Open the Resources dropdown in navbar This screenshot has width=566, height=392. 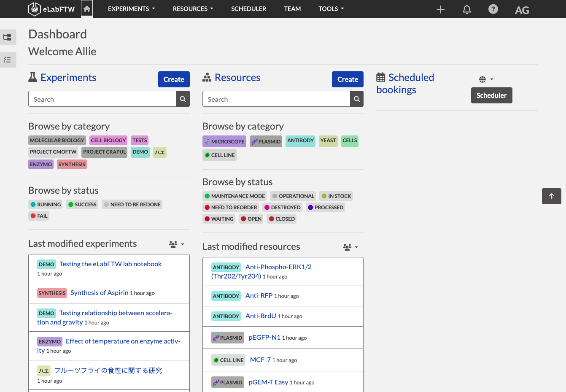193,9
